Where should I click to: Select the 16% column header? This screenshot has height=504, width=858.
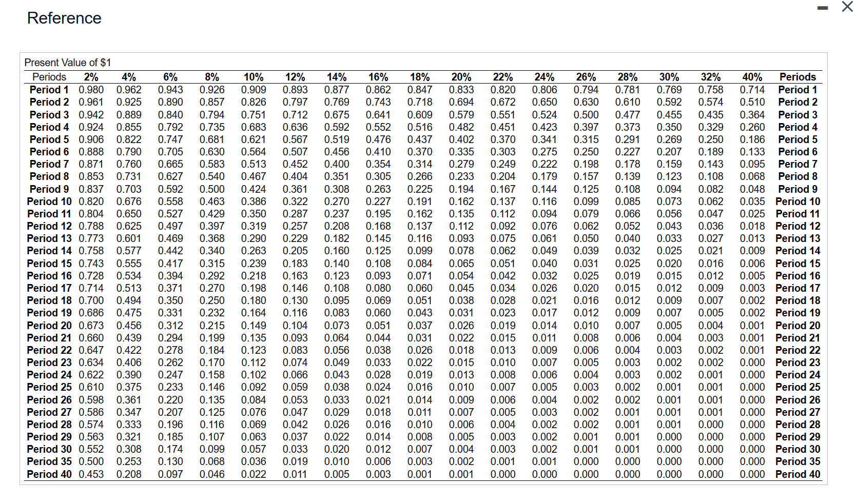(x=378, y=77)
